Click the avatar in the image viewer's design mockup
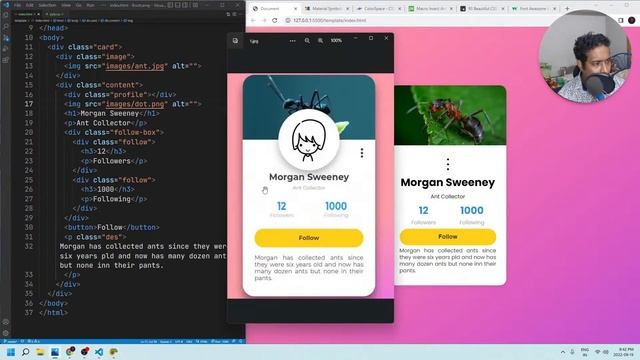The width and height of the screenshot is (640, 360). tap(309, 140)
